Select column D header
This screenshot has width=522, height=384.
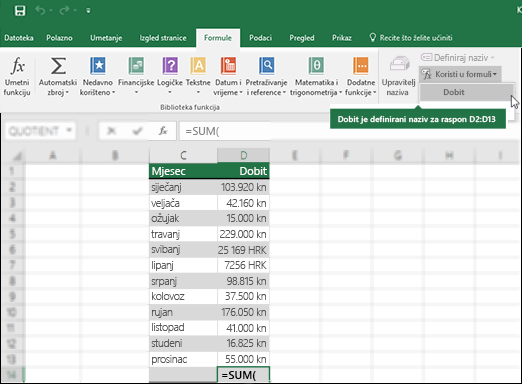click(243, 155)
